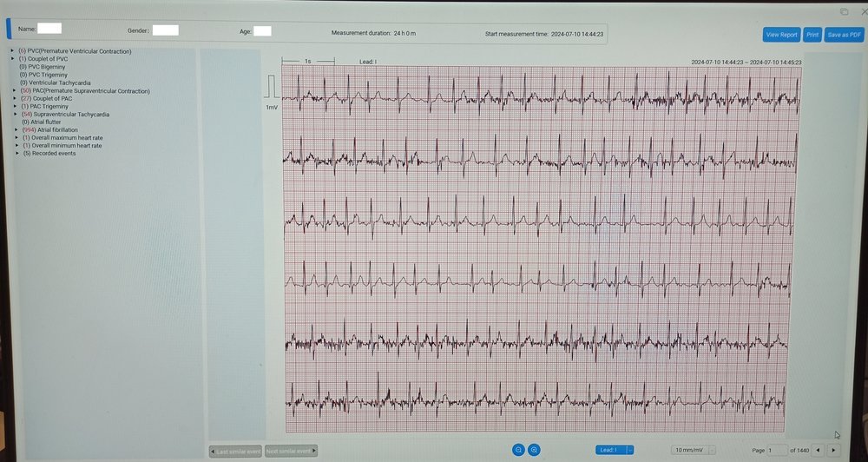Click the Start measurement time value
Viewport: 868px width, 462px height.
pos(577,34)
